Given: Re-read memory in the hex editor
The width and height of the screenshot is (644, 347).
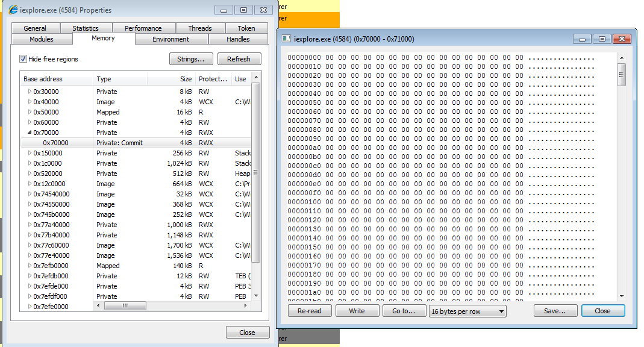Looking at the screenshot, I should click(310, 311).
